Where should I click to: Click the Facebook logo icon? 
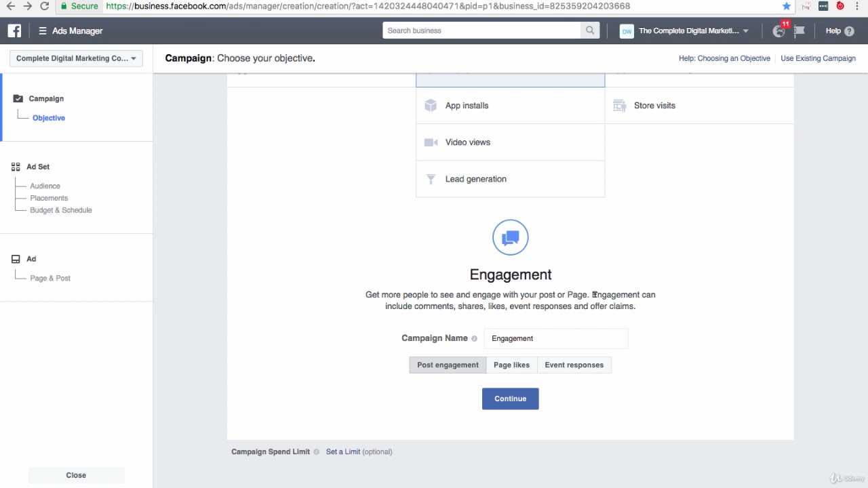click(x=14, y=30)
